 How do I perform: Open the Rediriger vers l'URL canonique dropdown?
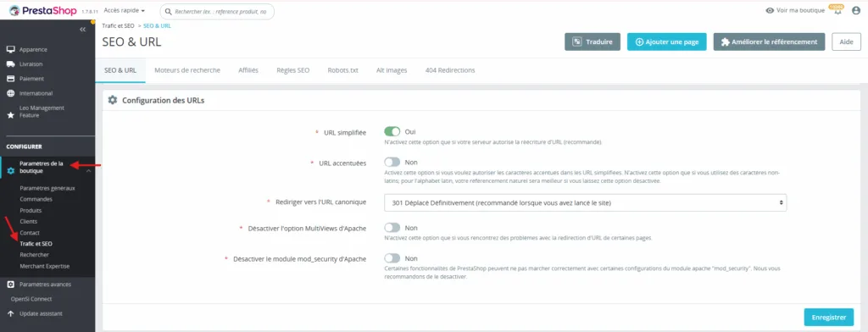(585, 202)
